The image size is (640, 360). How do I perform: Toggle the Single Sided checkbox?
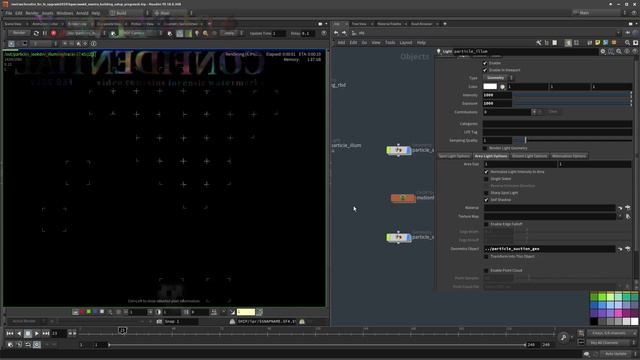(486, 179)
